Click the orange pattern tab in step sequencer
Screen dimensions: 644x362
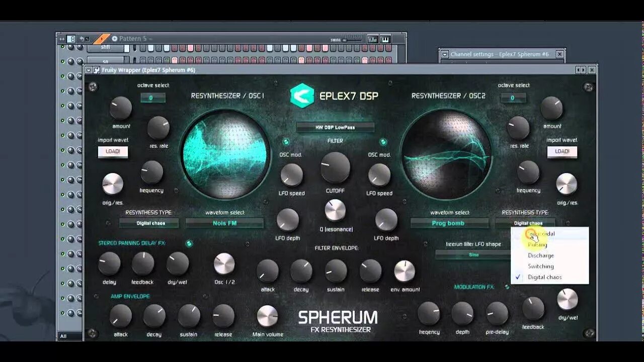(102, 39)
